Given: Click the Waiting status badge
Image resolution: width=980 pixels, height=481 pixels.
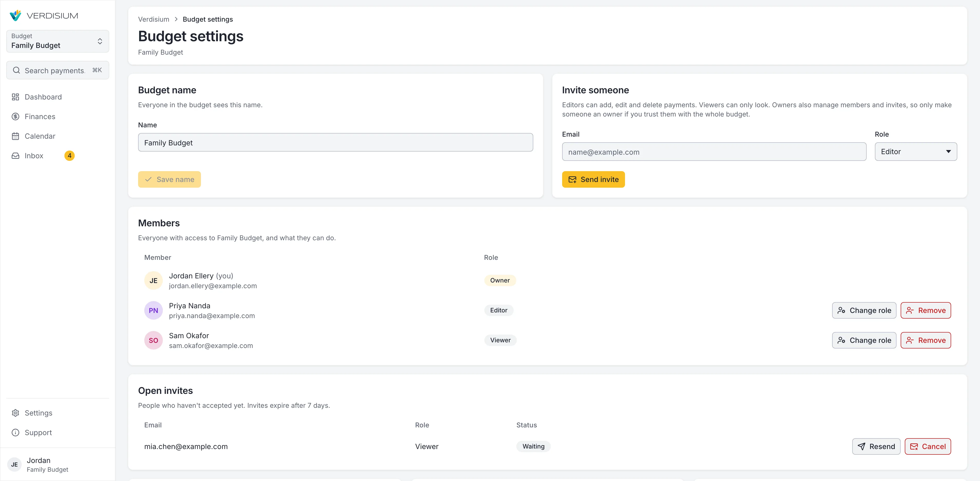Looking at the screenshot, I should coord(533,446).
